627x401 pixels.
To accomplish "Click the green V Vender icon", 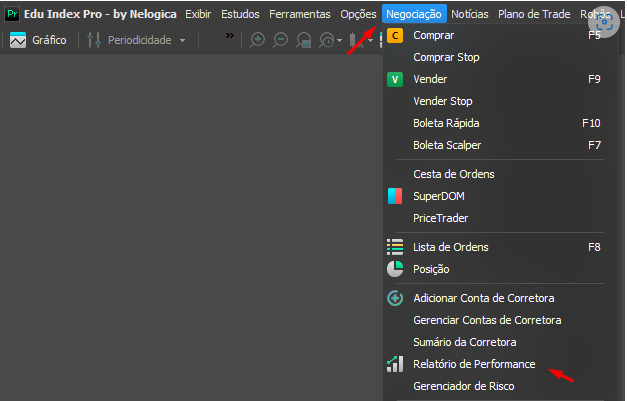I will [x=395, y=80].
